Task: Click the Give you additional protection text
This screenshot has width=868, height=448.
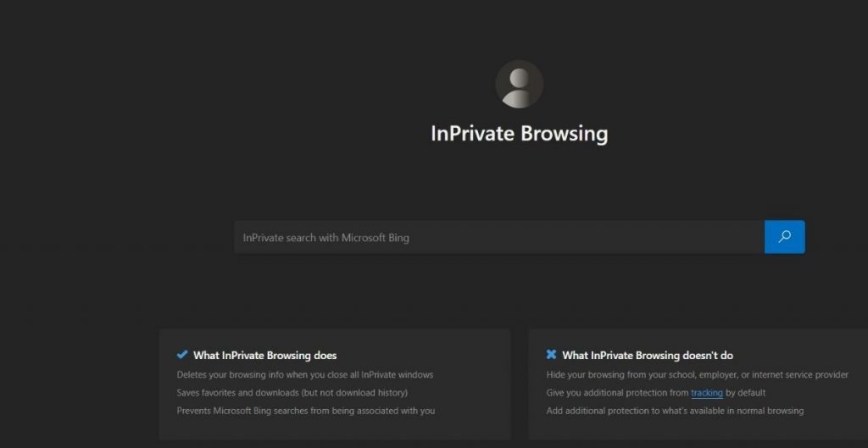Action: [x=617, y=393]
